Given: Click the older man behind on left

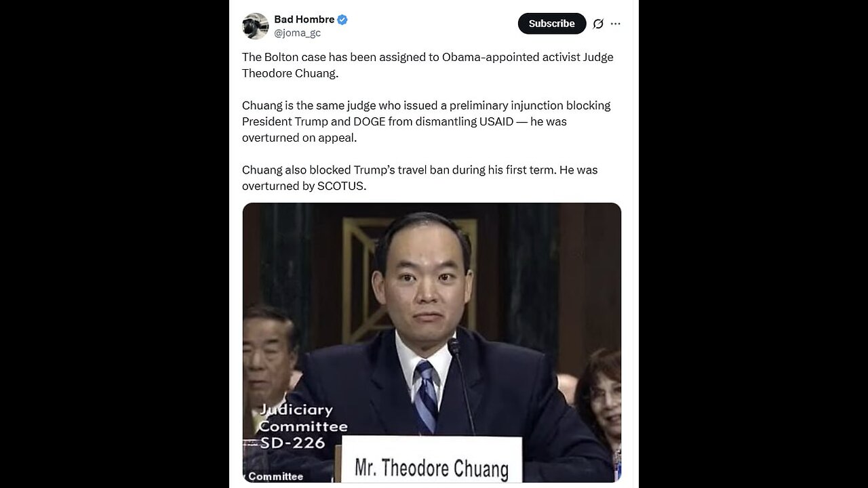Looking at the screenshot, I should coord(269,359).
